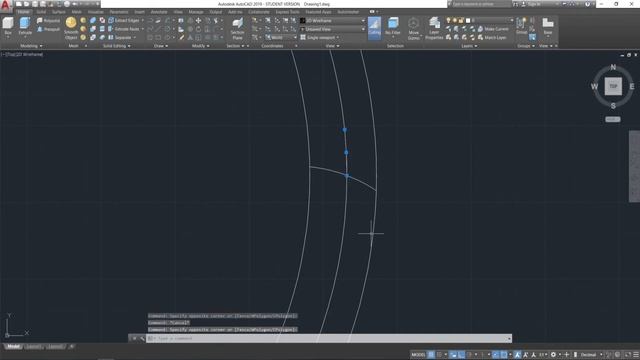
Task: Expand the Draw panel
Action: point(161,46)
